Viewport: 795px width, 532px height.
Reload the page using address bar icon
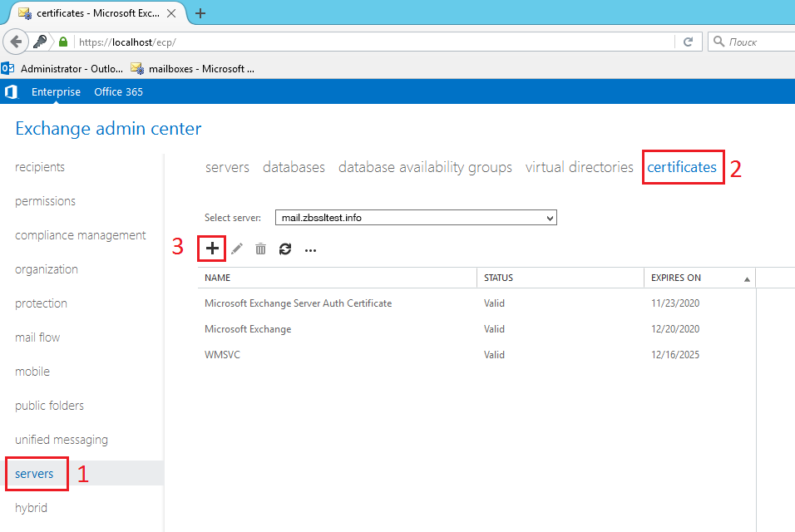click(x=688, y=42)
